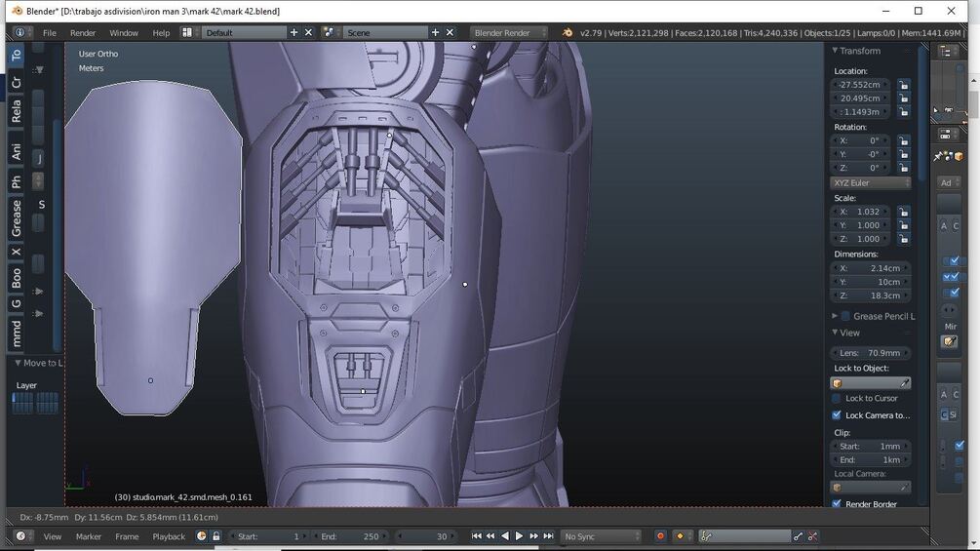Open the timeline Marker menu
The height and width of the screenshot is (551, 980).
click(88, 536)
